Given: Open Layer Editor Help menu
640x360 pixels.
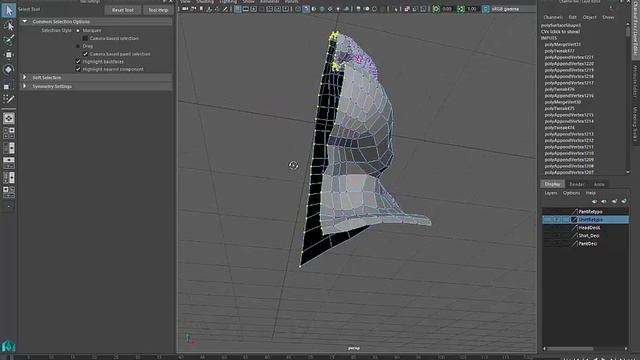Looking at the screenshot, I should pyautogui.click(x=591, y=193).
